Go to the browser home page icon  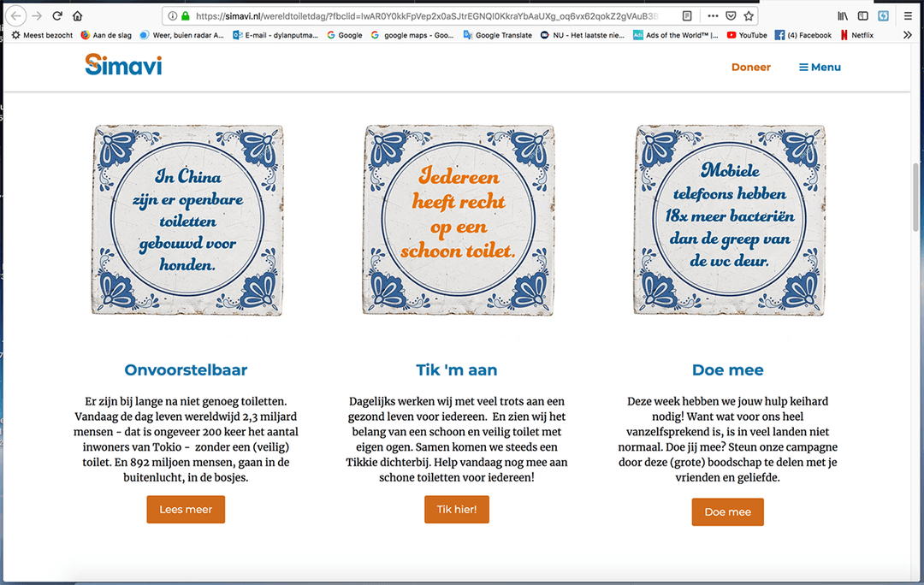pos(78,15)
